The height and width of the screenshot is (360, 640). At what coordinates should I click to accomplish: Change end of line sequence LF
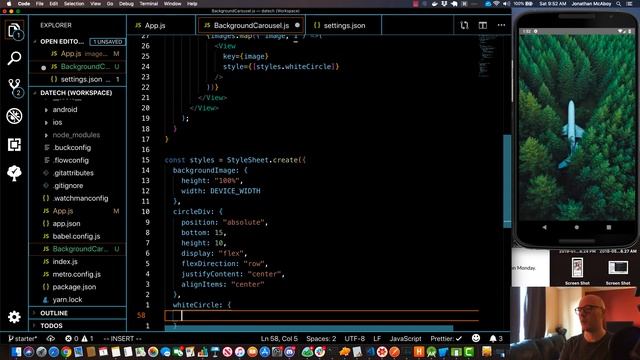377,338
